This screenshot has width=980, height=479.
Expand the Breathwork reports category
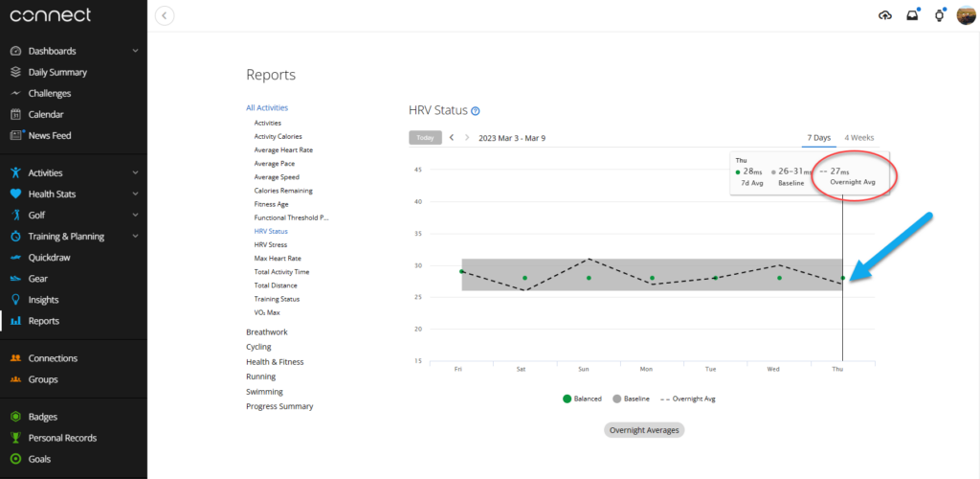tap(267, 332)
